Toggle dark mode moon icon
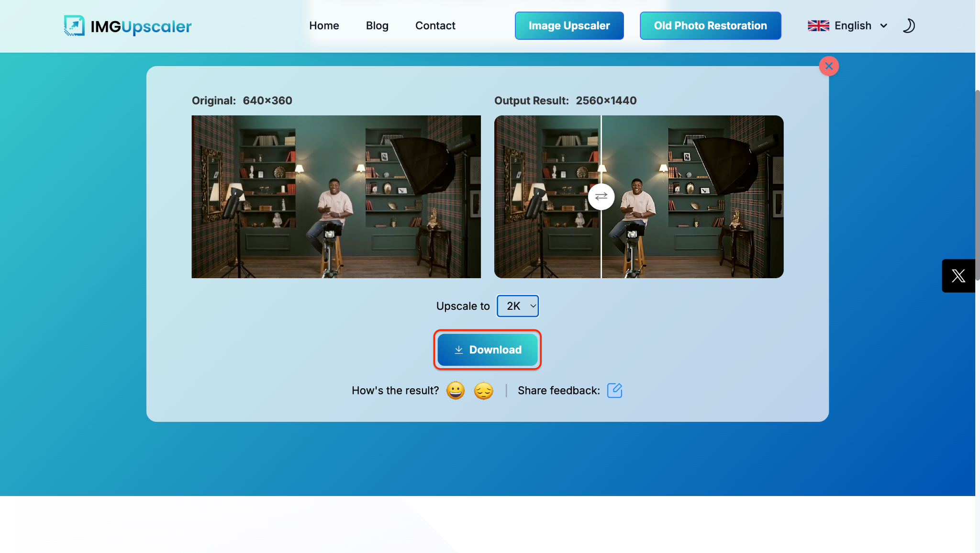980x553 pixels. 908,26
